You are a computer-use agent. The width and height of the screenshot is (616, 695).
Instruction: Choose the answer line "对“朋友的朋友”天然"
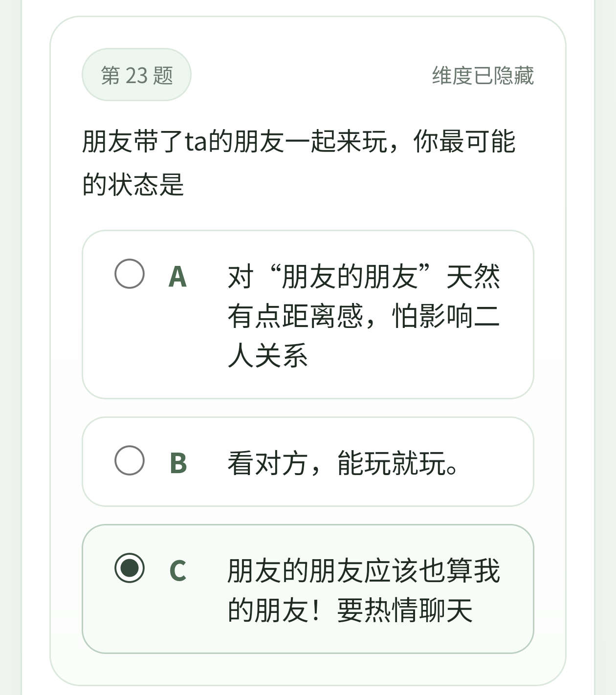tap(364, 277)
